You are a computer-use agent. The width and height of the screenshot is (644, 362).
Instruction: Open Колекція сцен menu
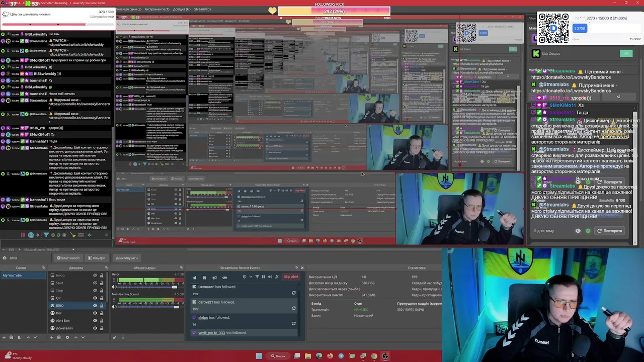[x=128, y=9]
